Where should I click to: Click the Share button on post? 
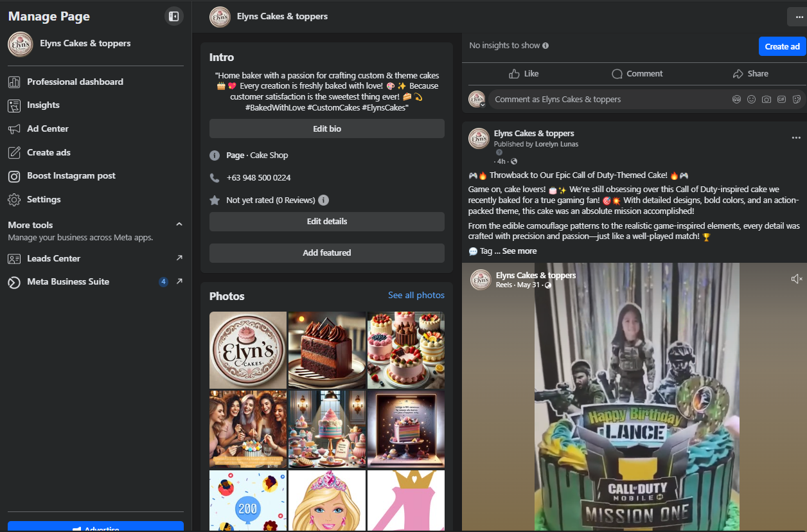[x=750, y=74]
